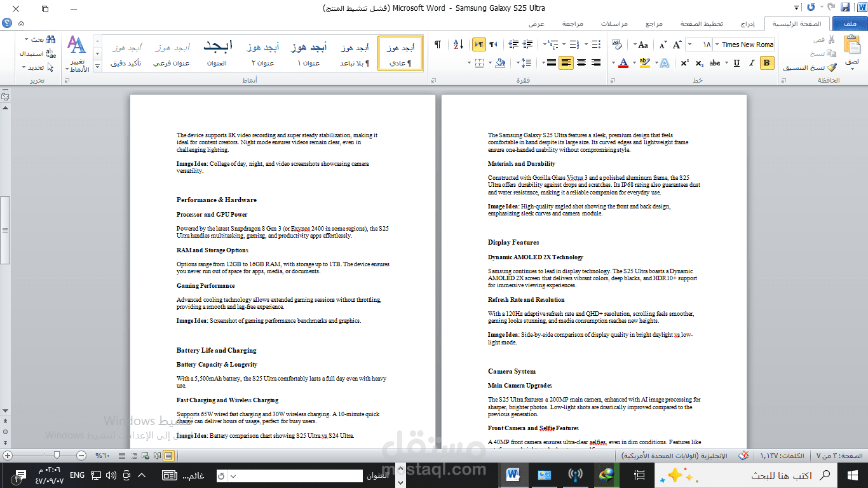The width and height of the screenshot is (868, 488).
Task: Apply the عنوان فرعي (Subtitle) style
Action: 171,53
